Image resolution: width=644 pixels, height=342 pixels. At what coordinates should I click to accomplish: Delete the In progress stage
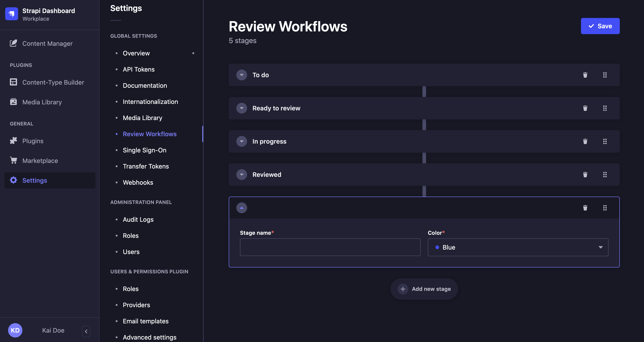(x=585, y=141)
